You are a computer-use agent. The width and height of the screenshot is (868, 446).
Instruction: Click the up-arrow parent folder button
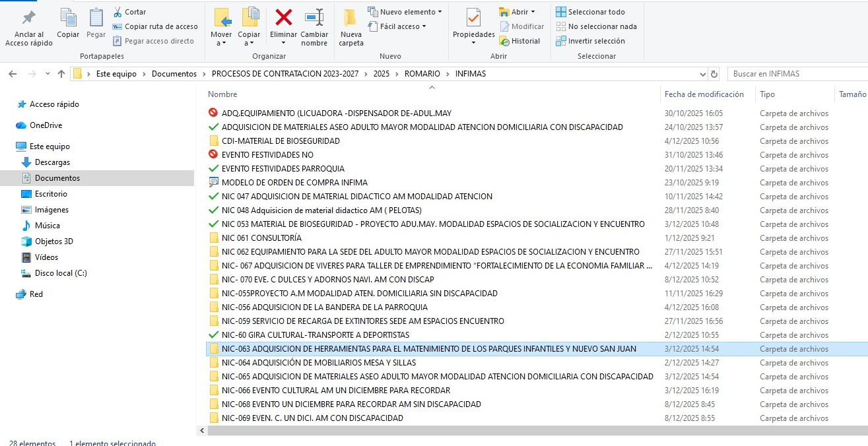coord(61,74)
